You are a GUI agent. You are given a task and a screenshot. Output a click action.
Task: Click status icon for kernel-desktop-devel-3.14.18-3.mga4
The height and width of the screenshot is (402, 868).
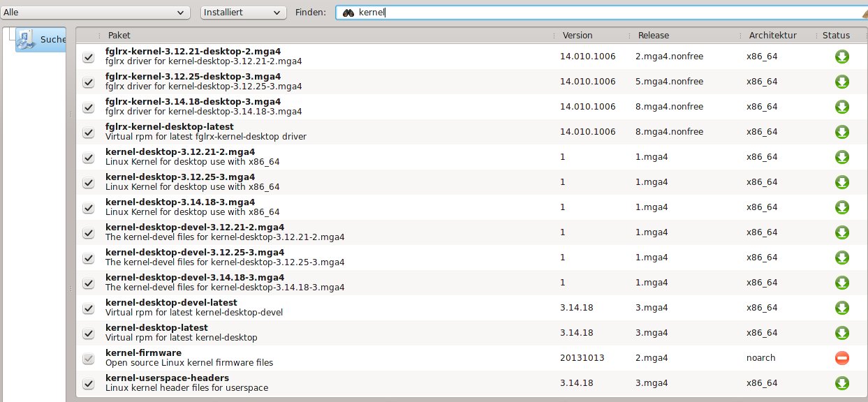pyautogui.click(x=842, y=283)
